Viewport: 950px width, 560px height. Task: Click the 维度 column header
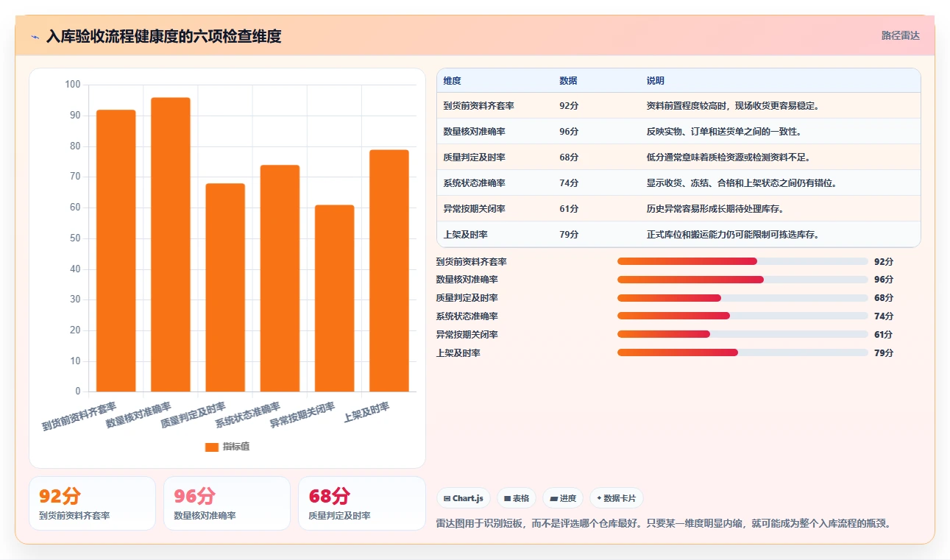tap(453, 81)
